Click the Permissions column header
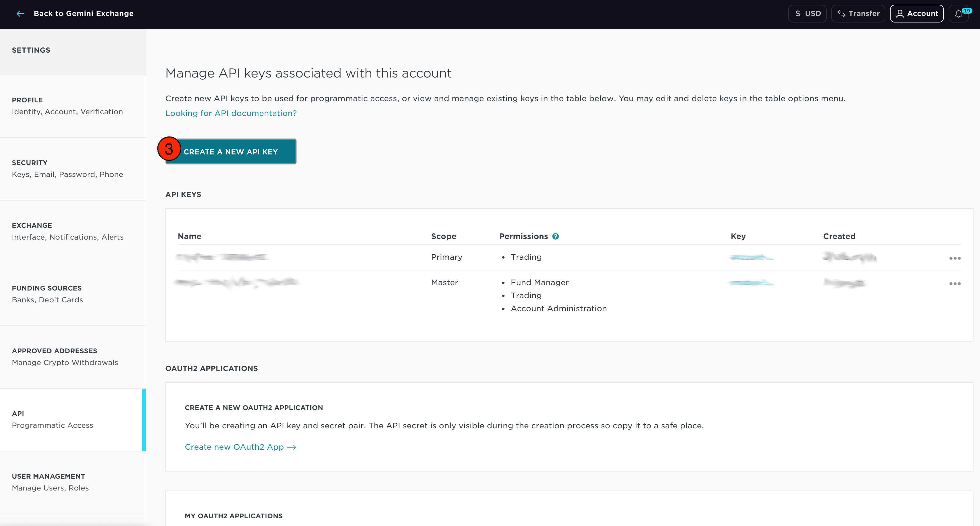This screenshot has height=526, width=980. pos(523,236)
